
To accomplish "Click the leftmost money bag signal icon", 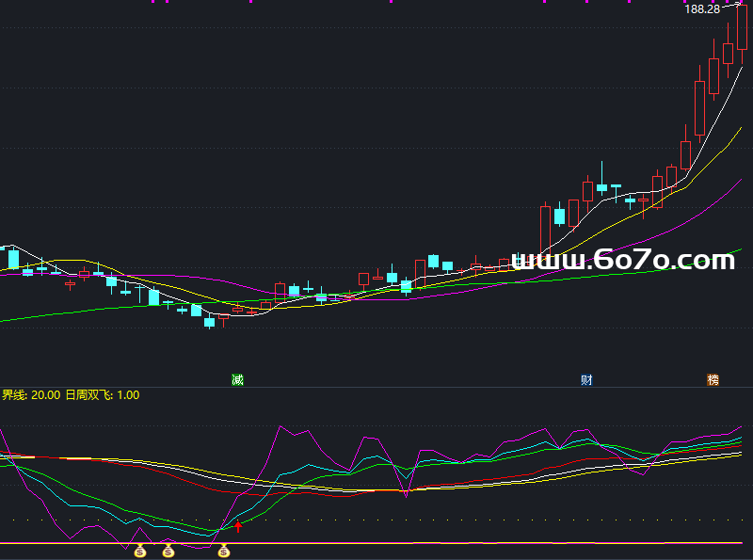I will point(139,552).
